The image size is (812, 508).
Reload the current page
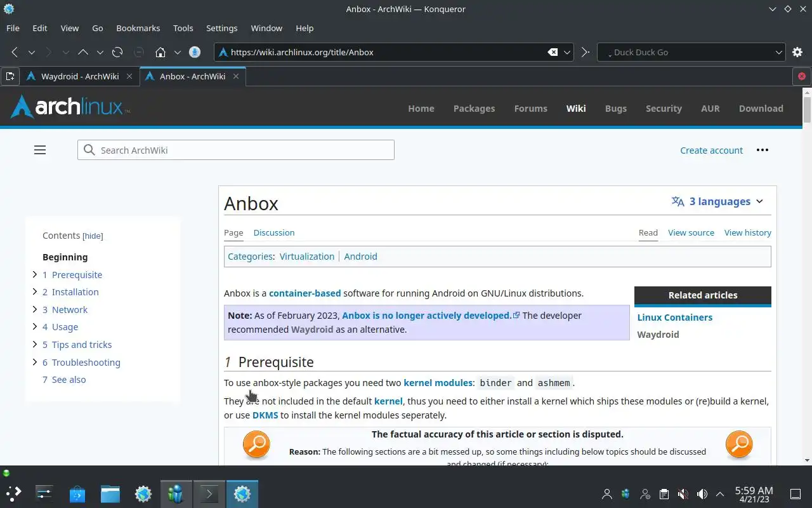(117, 52)
